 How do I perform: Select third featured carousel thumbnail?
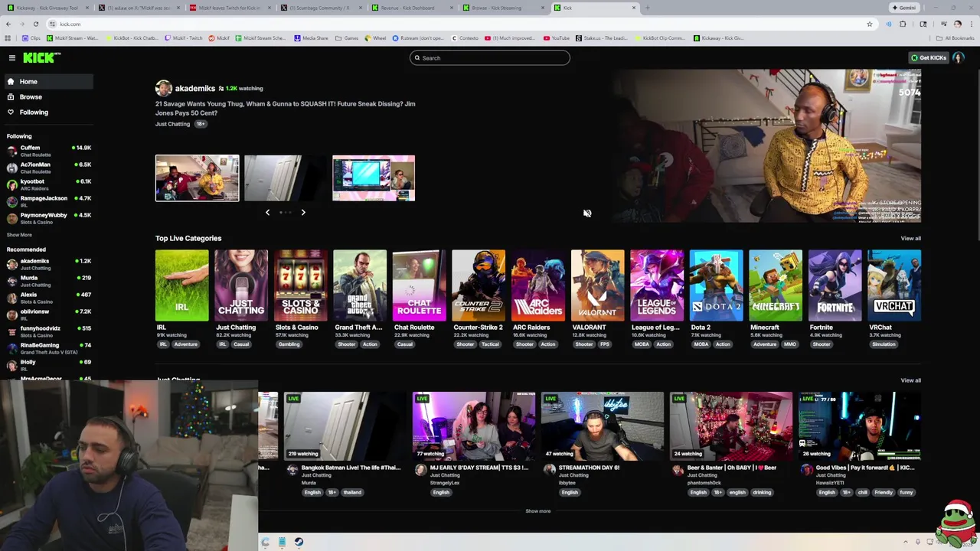click(x=374, y=178)
